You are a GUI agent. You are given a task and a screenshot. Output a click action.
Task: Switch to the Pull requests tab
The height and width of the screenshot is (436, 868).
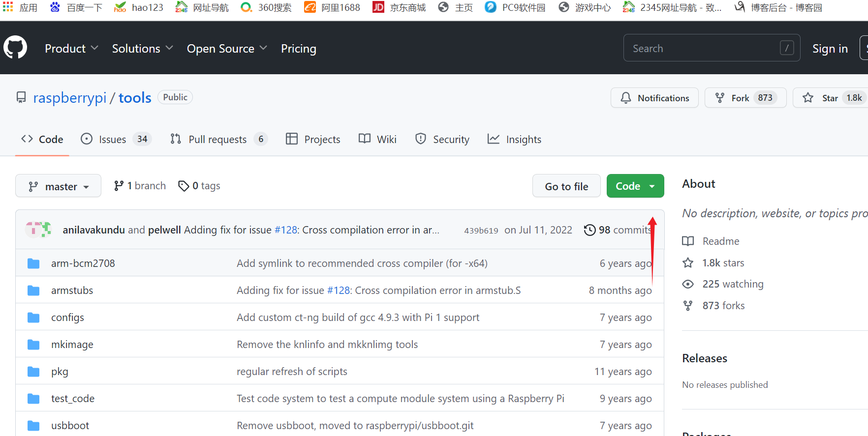(x=218, y=139)
